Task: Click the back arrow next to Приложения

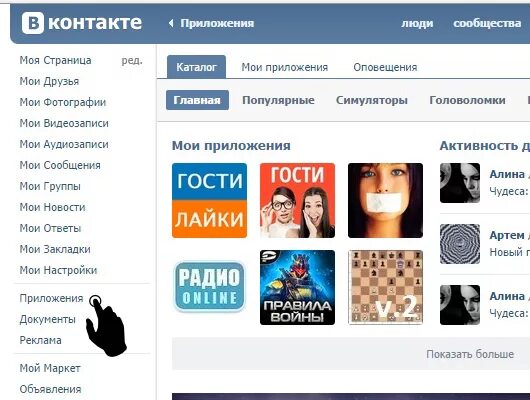Action: pos(171,23)
